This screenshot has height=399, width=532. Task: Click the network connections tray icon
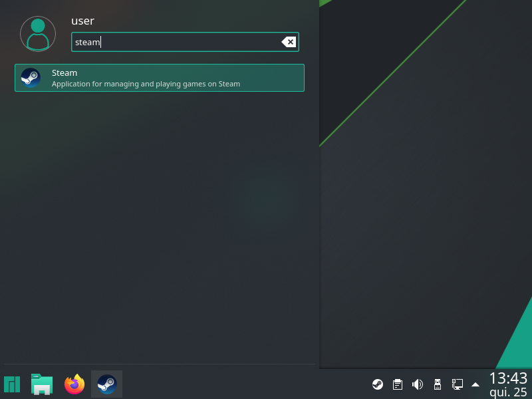point(458,384)
